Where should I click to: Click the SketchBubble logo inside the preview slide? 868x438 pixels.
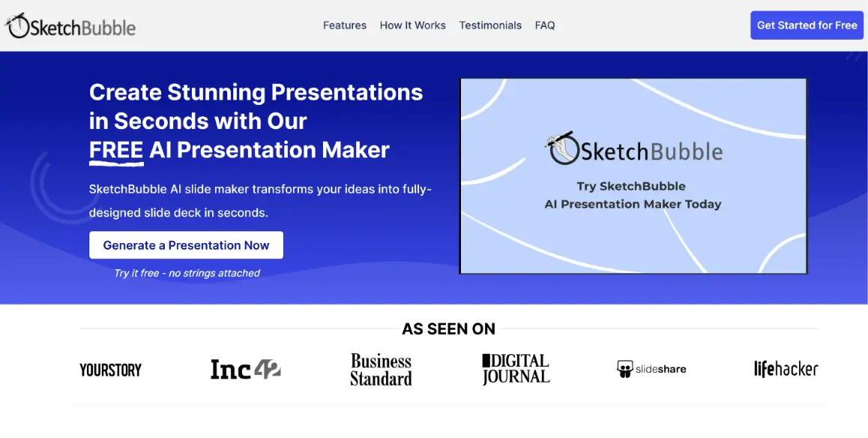pos(633,149)
